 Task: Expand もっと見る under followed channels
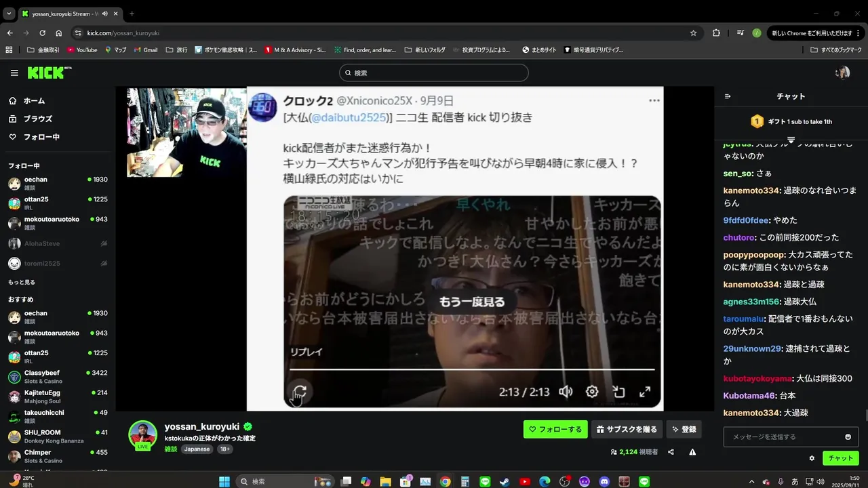[22, 282]
